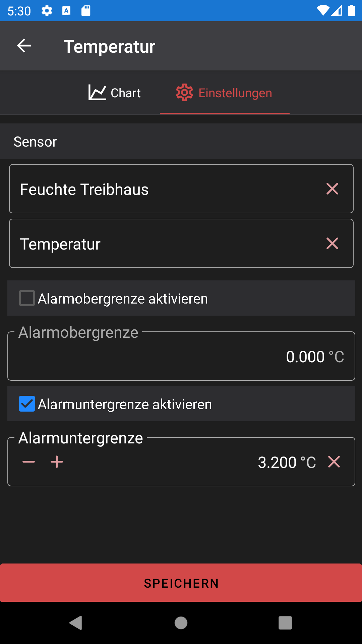362x644 pixels.
Task: Clear the Feuchte Treibhaus field
Action: coord(332,189)
